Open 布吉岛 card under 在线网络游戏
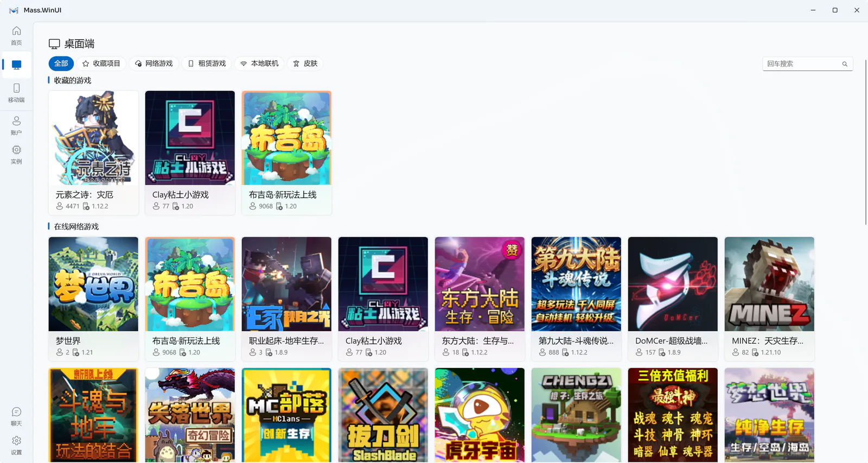The image size is (868, 463). click(x=190, y=299)
